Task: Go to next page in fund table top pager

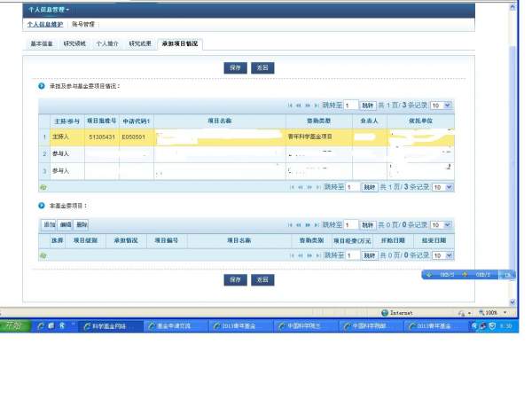Action: (308, 106)
